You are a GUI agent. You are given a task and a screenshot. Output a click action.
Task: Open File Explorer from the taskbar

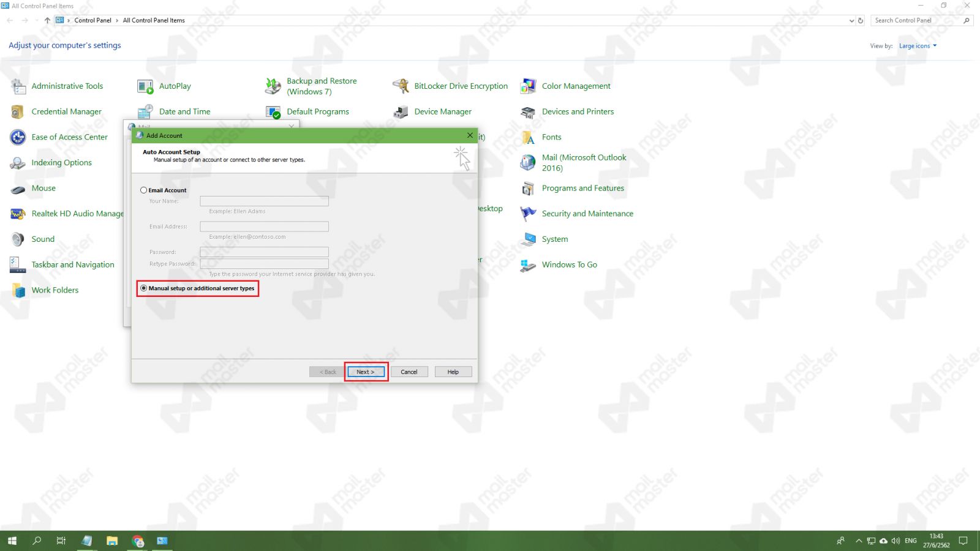[x=112, y=541]
